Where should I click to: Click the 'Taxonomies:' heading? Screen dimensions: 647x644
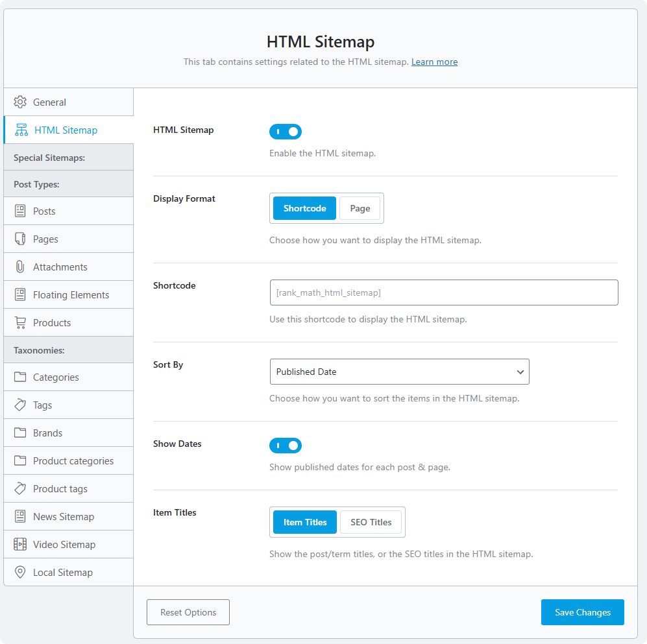[x=39, y=350]
